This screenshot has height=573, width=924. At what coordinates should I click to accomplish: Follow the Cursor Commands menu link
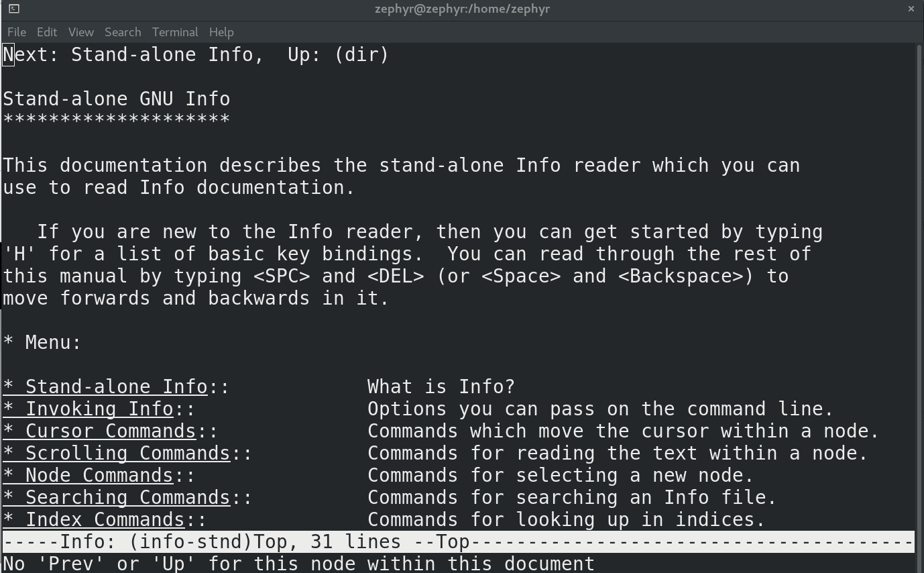click(x=100, y=431)
